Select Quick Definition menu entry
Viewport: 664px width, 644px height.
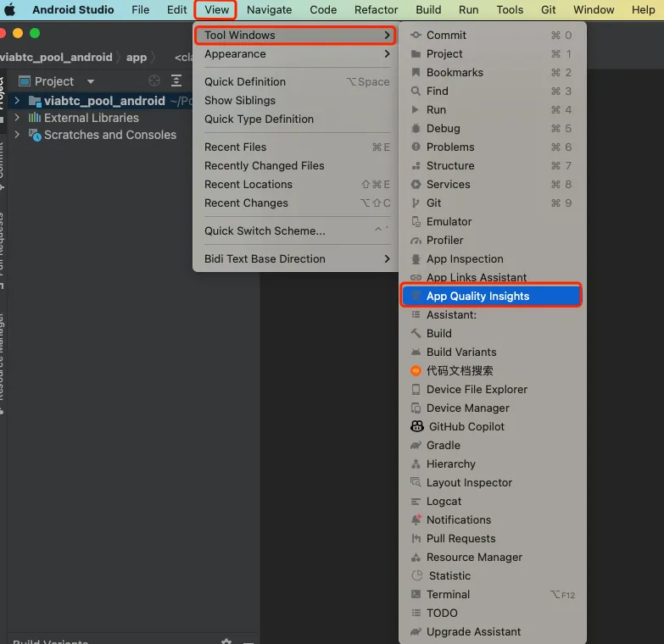297,81
